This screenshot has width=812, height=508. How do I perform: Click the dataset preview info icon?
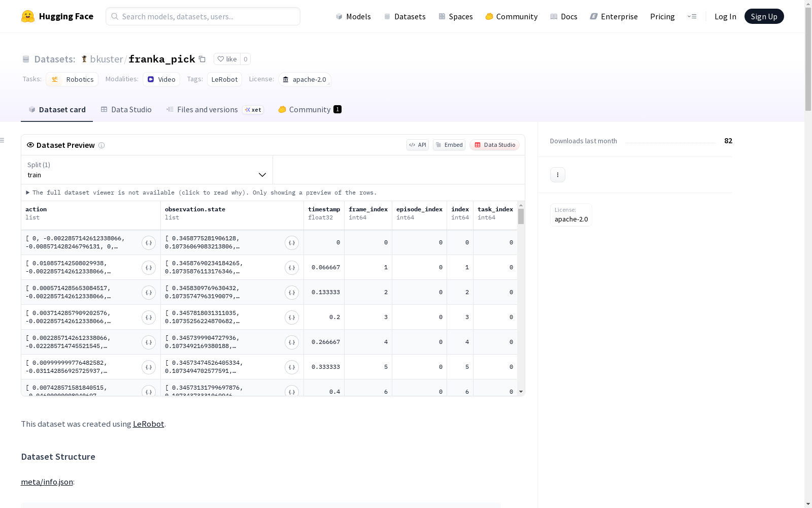pyautogui.click(x=101, y=145)
